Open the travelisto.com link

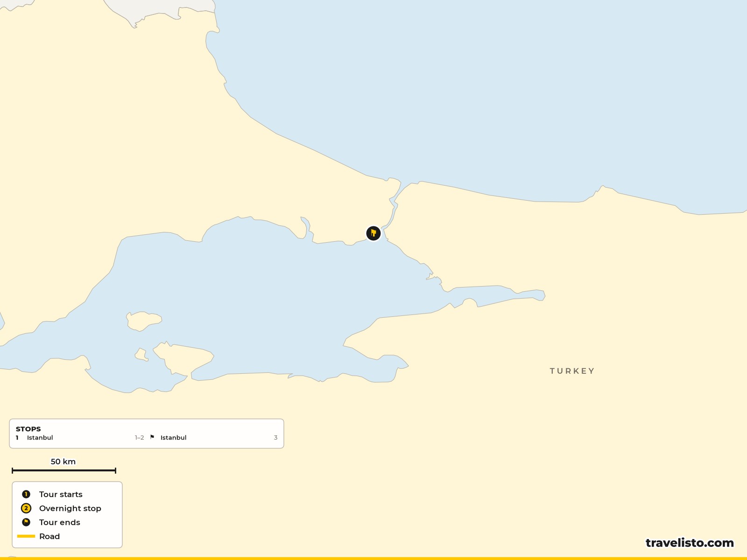tap(690, 543)
